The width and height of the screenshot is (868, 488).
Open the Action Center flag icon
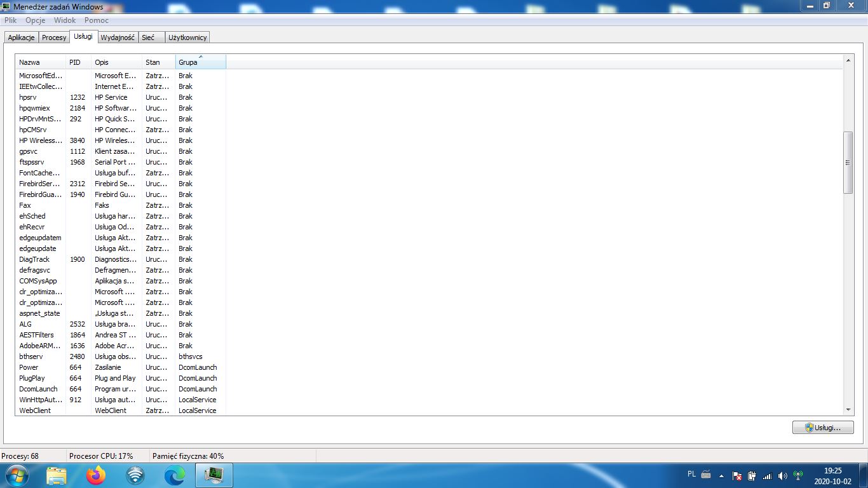click(x=737, y=475)
